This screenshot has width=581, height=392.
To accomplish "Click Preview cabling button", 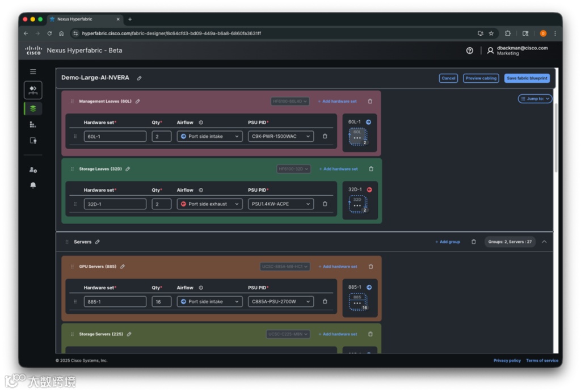I will click(x=481, y=78).
